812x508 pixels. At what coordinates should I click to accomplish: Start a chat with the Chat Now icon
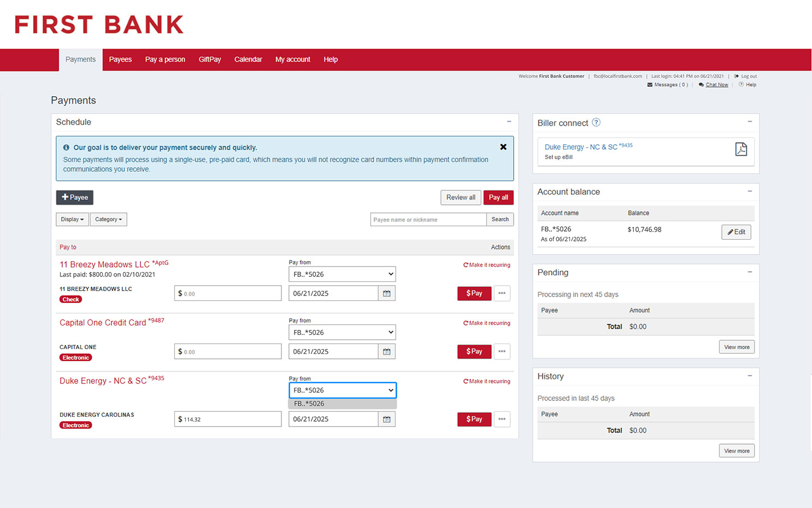click(701, 84)
